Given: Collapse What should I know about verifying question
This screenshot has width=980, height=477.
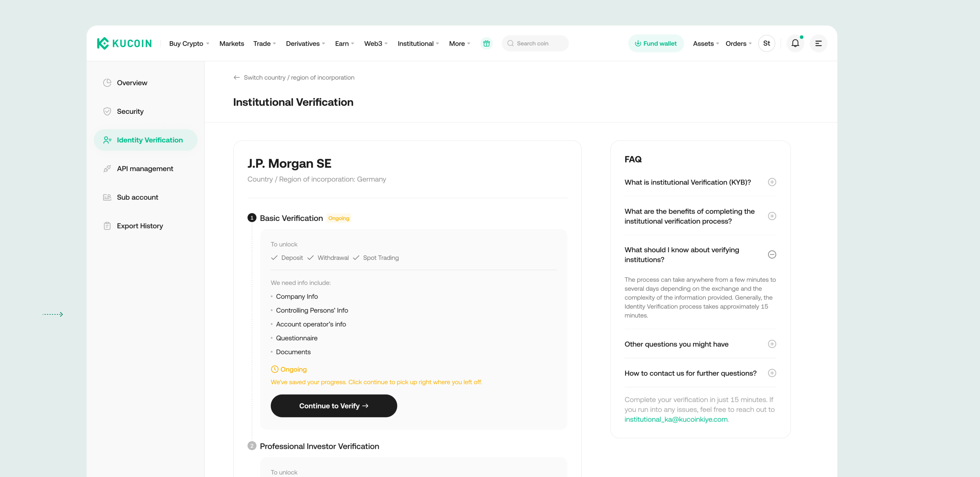Looking at the screenshot, I should point(772,254).
